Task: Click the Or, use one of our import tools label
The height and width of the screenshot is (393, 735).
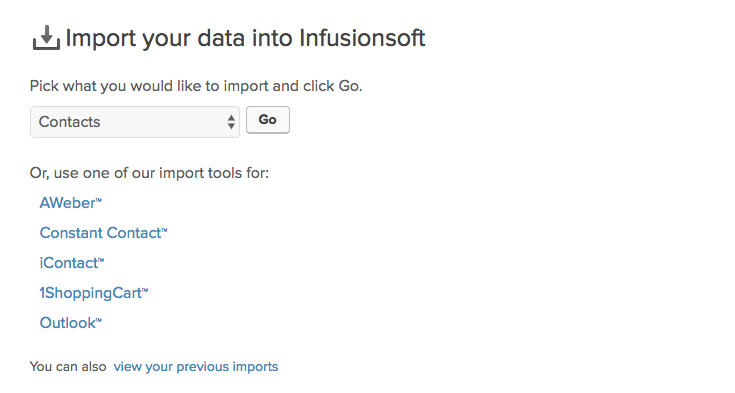Action: 150,173
